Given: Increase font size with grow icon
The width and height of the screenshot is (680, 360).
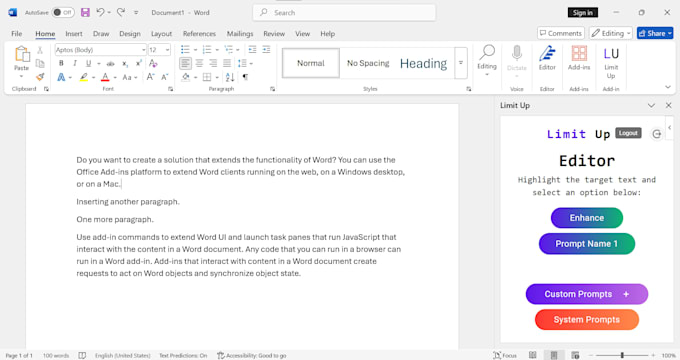Looking at the screenshot, I should point(150,77).
